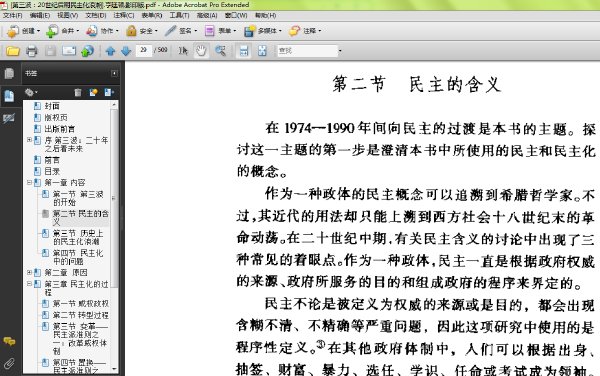Click the Print icon in toolbar
The height and width of the screenshot is (376, 600).
(x=31, y=51)
